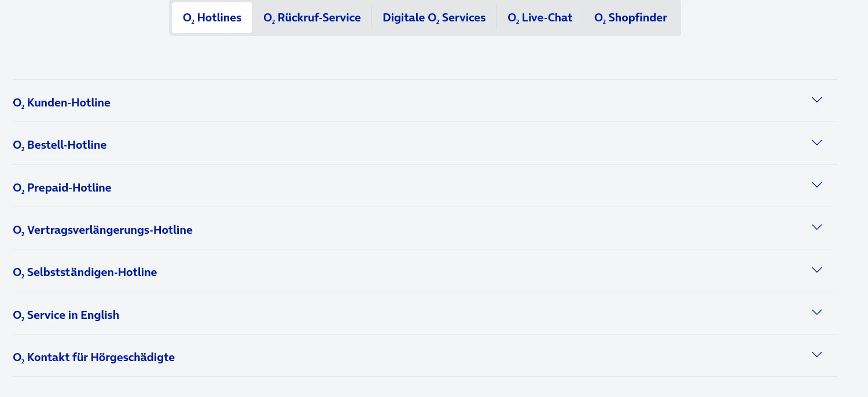The image size is (868, 397).
Task: Expand the O2 Kontakt für Hörgeschädigte title
Action: (x=94, y=357)
